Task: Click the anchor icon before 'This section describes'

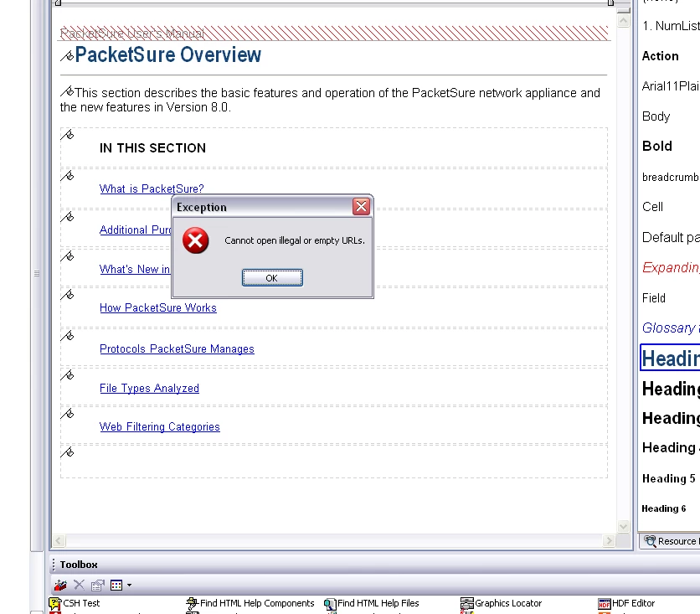Action: click(67, 91)
